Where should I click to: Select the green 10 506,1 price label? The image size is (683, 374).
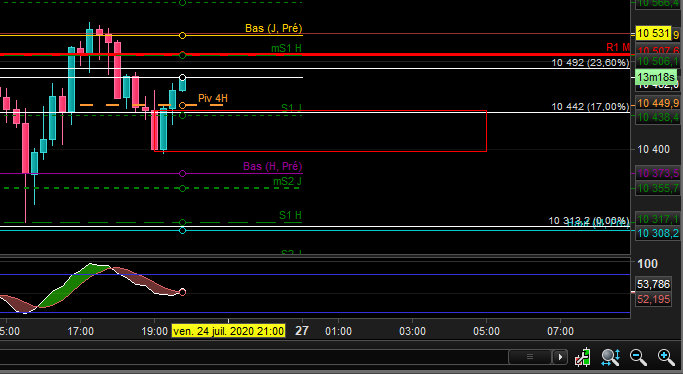pos(658,61)
